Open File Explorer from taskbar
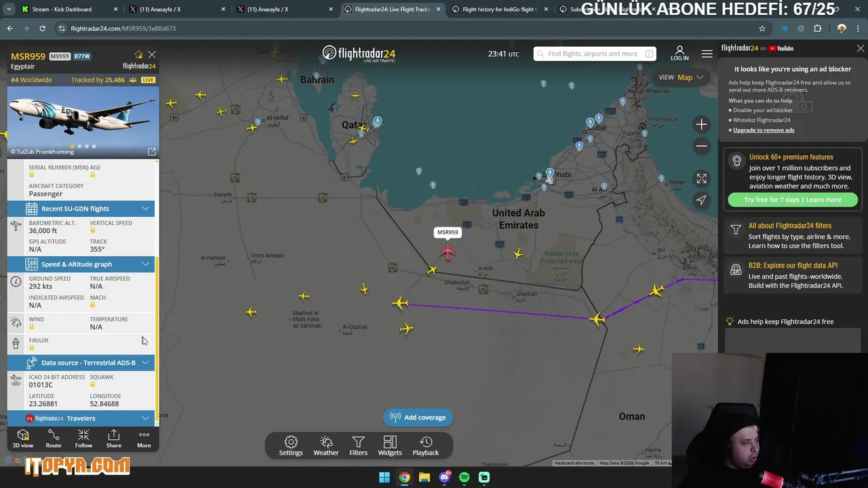868x488 pixels. (424, 477)
